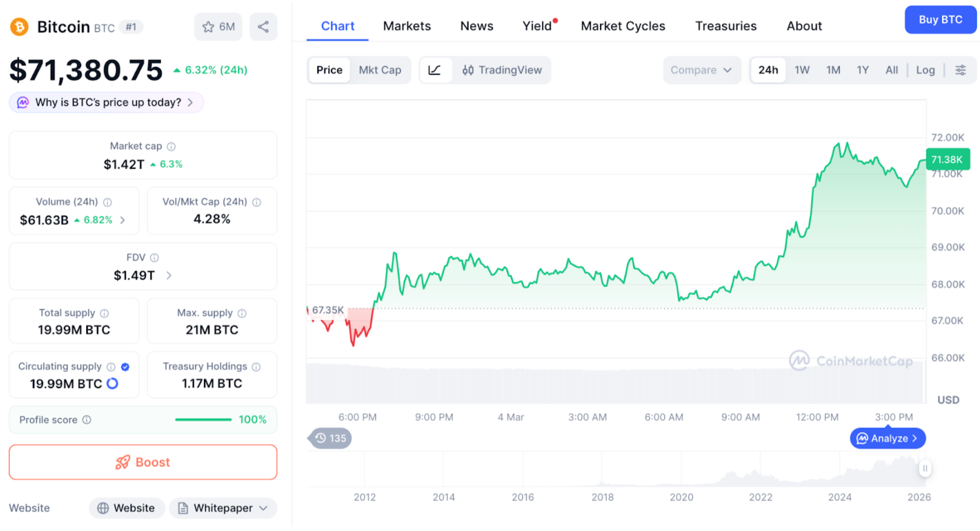Image resolution: width=980 pixels, height=531 pixels.
Task: Click the Market cap info icon
Action: 171,147
